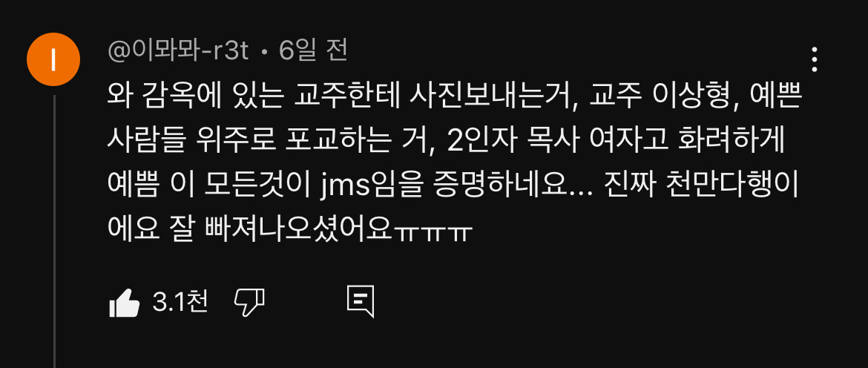The height and width of the screenshot is (368, 868).
Task: Collapse the thread using the vertical line
Action: [x=54, y=231]
